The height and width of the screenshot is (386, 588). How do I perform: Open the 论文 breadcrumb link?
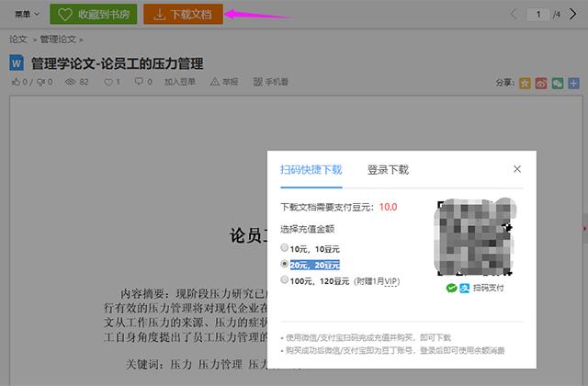click(x=18, y=39)
